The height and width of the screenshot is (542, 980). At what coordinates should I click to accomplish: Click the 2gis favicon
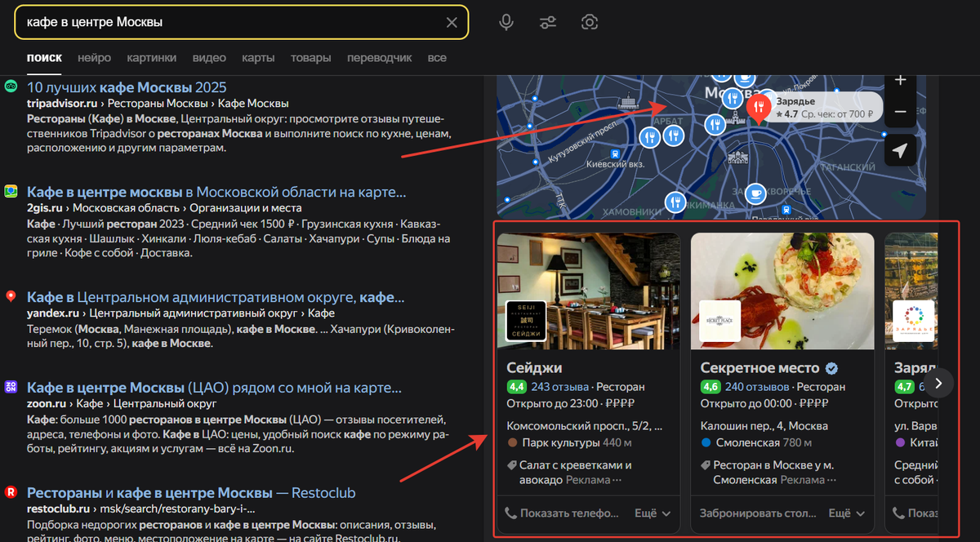point(11,191)
